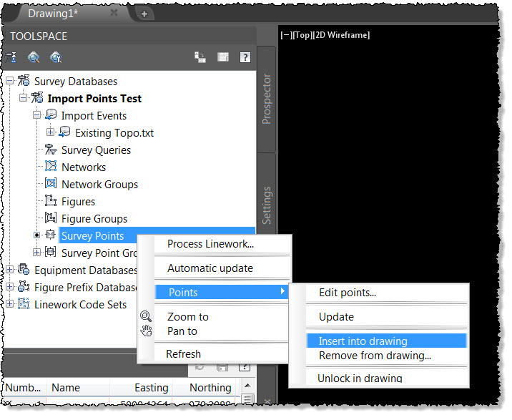
Task: Click the panorama list view toolbar icon
Action: point(222,57)
